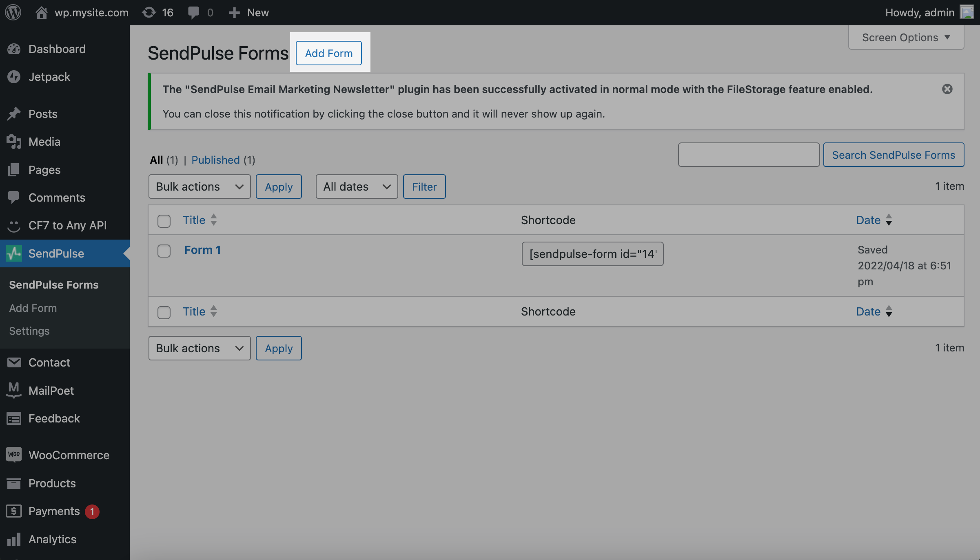
Task: Check the Form 1 row checkbox
Action: tap(164, 251)
